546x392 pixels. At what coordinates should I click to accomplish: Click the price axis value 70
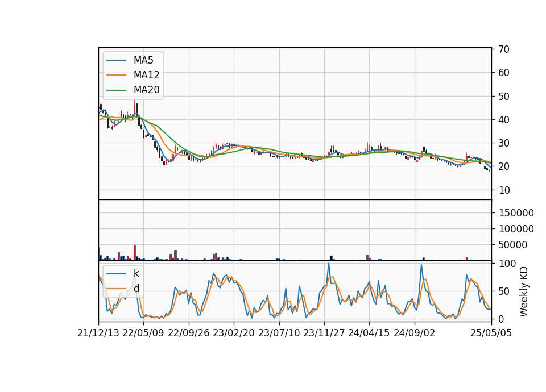[504, 49]
